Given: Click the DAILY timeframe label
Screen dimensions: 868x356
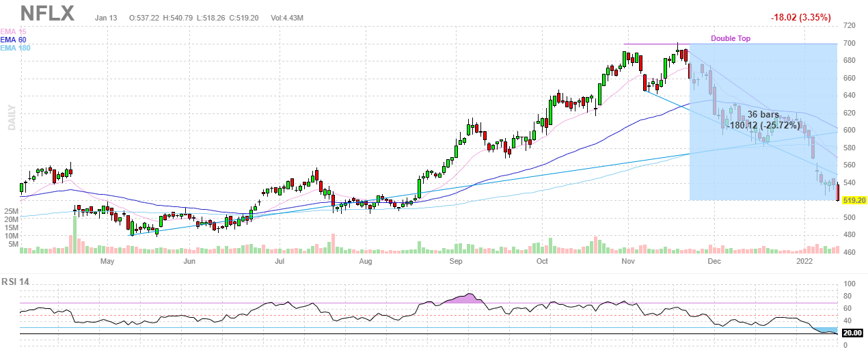Looking at the screenshot, I should (x=12, y=116).
